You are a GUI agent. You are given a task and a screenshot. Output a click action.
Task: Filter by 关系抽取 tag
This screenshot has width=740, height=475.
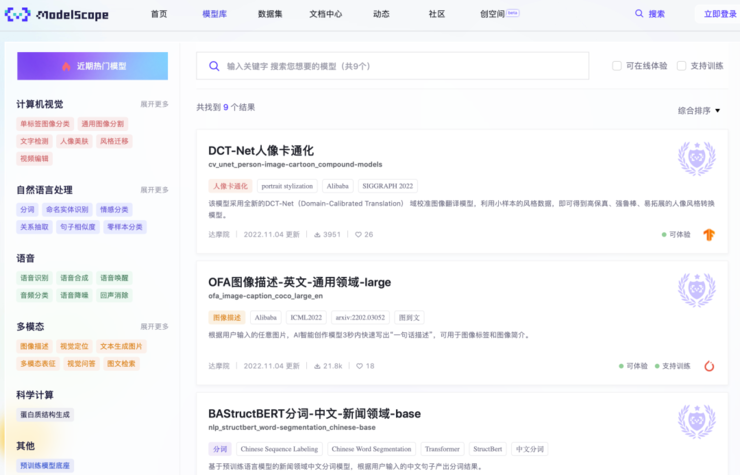[x=34, y=227]
